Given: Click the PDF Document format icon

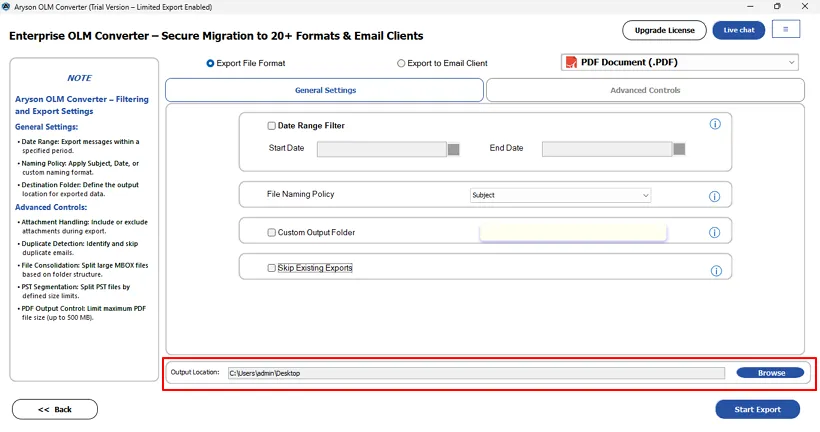Looking at the screenshot, I should point(572,63).
